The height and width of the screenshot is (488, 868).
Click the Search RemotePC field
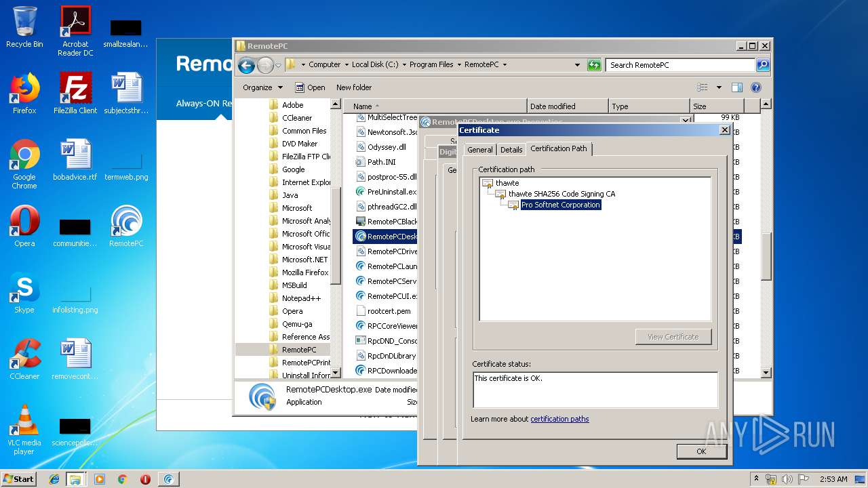click(680, 65)
